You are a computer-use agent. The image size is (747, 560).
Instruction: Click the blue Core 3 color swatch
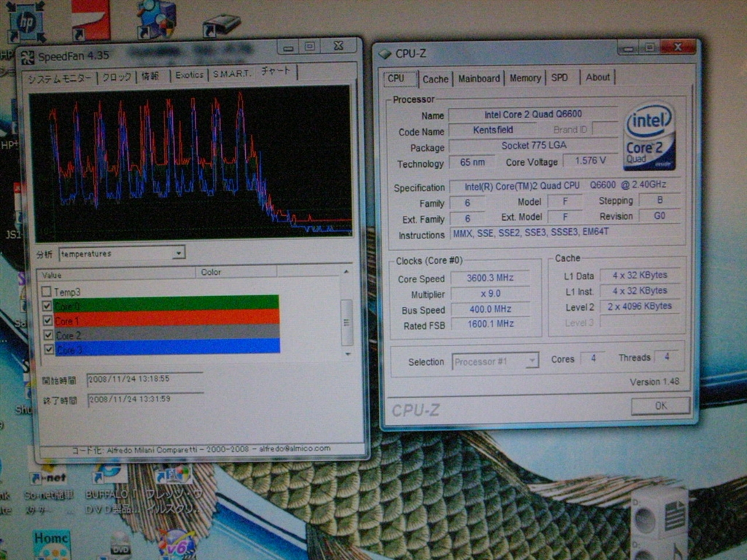(168, 348)
